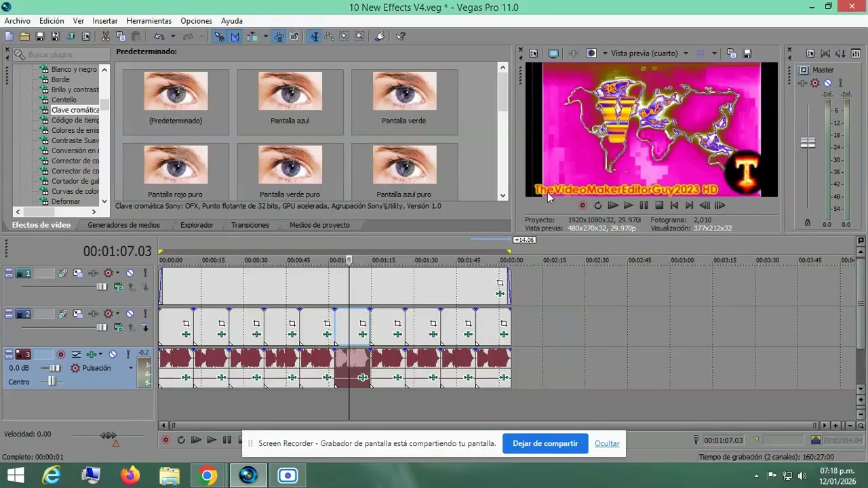Open Master bus FX gear icon
Viewport: 868px width, 488px height.
814,83
